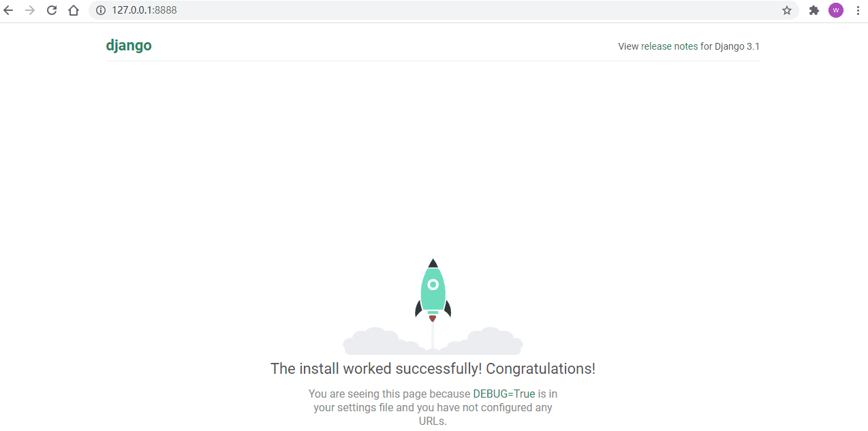Open the Chrome three-dot menu
This screenshot has height=431, width=868.
[x=858, y=10]
